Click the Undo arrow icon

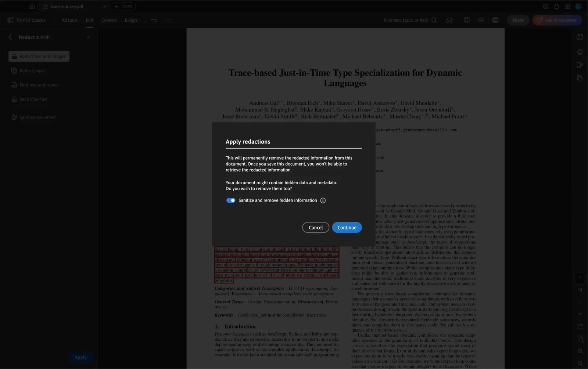pos(154,20)
